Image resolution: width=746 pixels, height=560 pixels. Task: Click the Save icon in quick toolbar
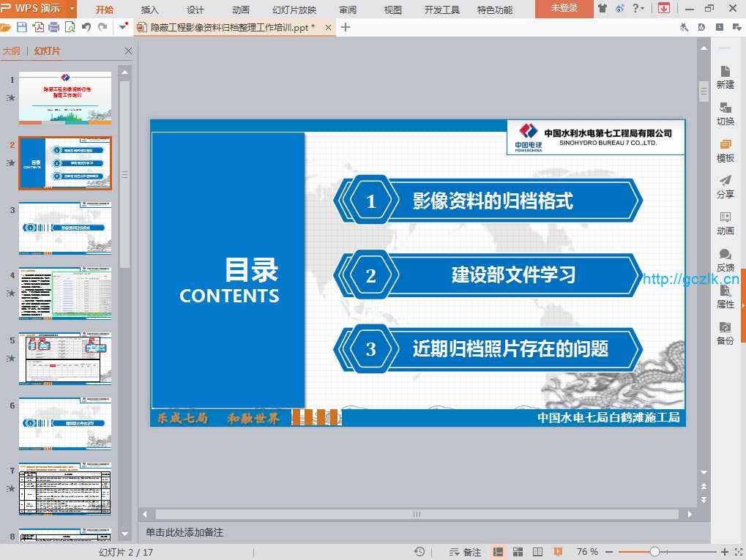pyautogui.click(x=22, y=27)
